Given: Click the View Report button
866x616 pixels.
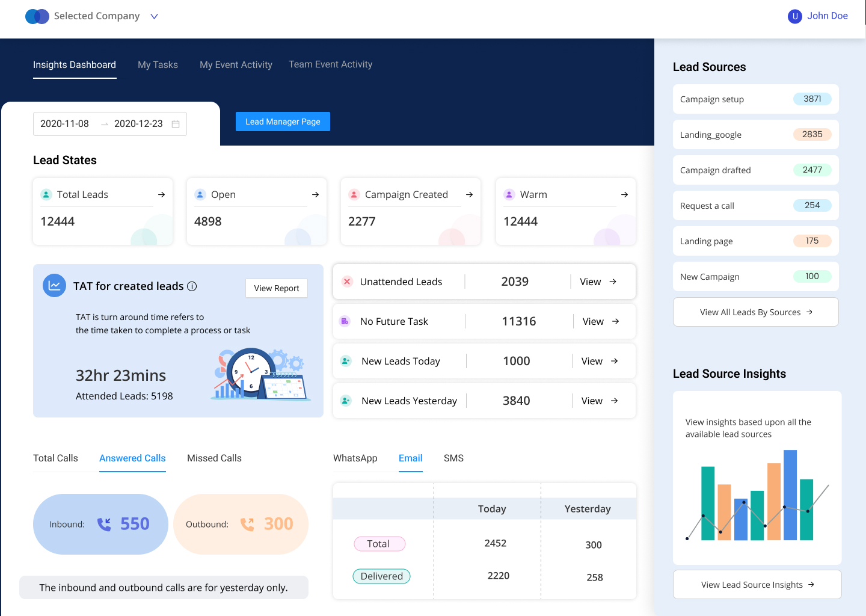Looking at the screenshot, I should [276, 288].
